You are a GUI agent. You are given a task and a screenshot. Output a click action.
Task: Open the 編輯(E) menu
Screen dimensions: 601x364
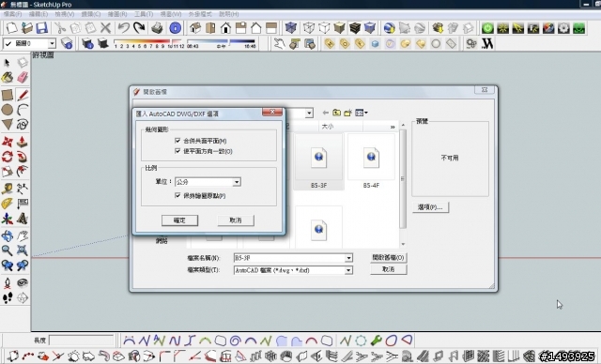click(39, 14)
